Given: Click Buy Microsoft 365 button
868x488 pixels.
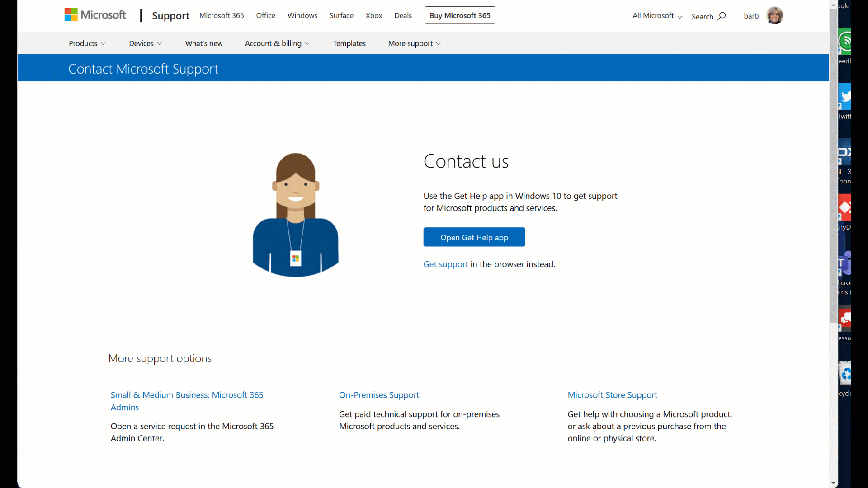Looking at the screenshot, I should [460, 15].
